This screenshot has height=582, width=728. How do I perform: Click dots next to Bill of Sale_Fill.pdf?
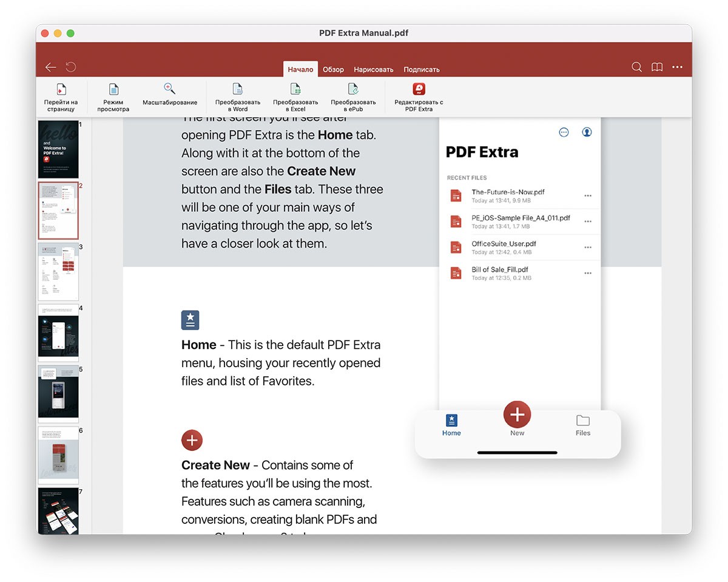[587, 273]
